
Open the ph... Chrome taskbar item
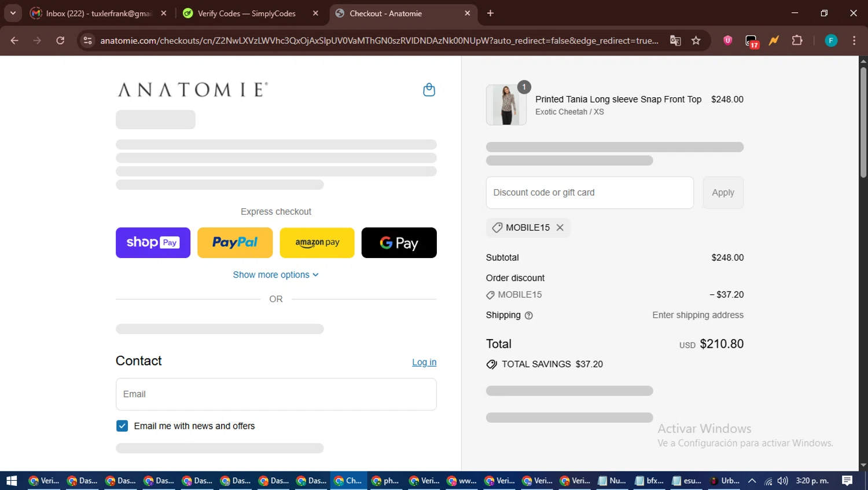[385, 481]
